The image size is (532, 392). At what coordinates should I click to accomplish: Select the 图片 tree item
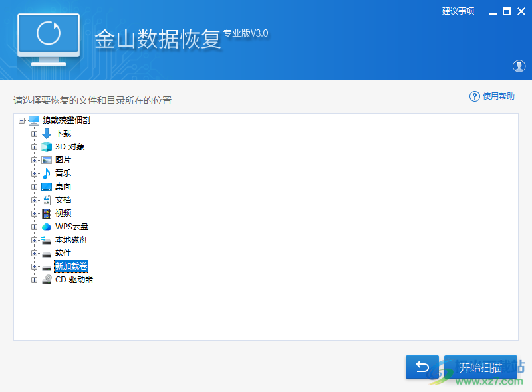click(63, 159)
